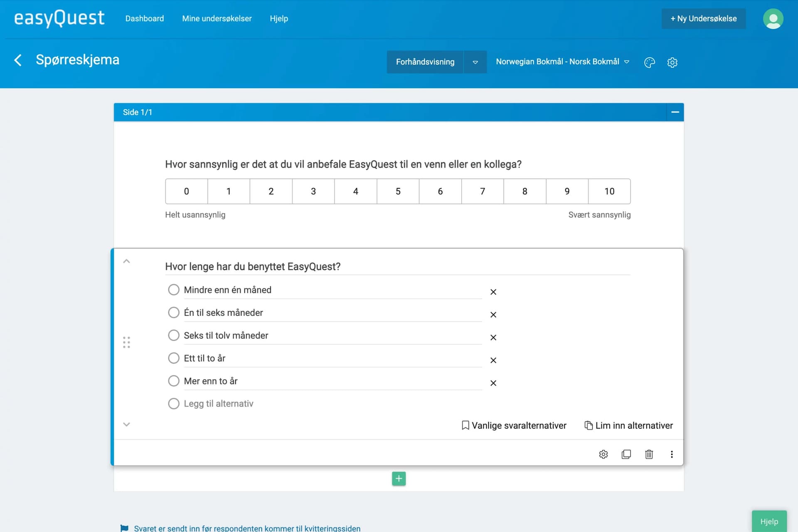
Task: Move question down with the down chevron
Action: (x=126, y=424)
